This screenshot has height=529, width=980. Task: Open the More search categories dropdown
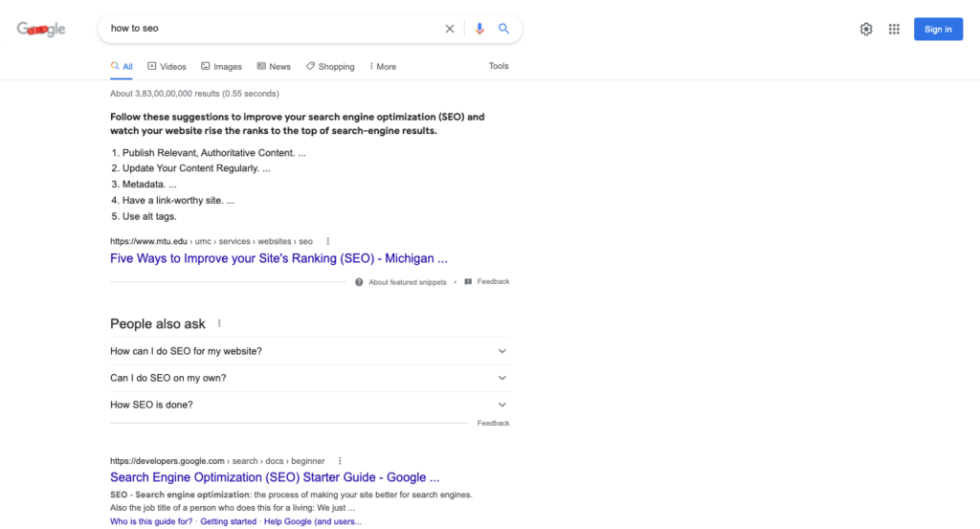coord(381,67)
